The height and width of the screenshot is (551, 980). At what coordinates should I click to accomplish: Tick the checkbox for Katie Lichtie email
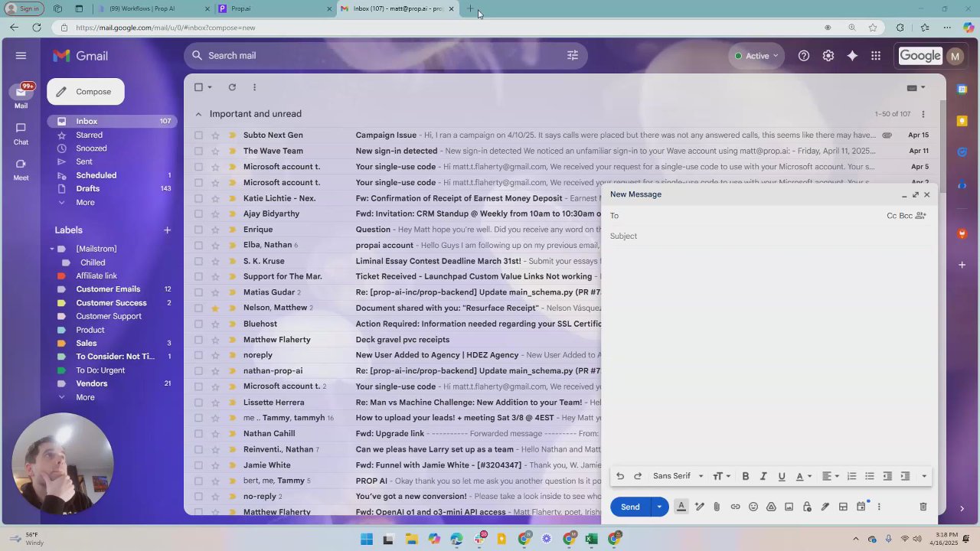[x=198, y=198]
